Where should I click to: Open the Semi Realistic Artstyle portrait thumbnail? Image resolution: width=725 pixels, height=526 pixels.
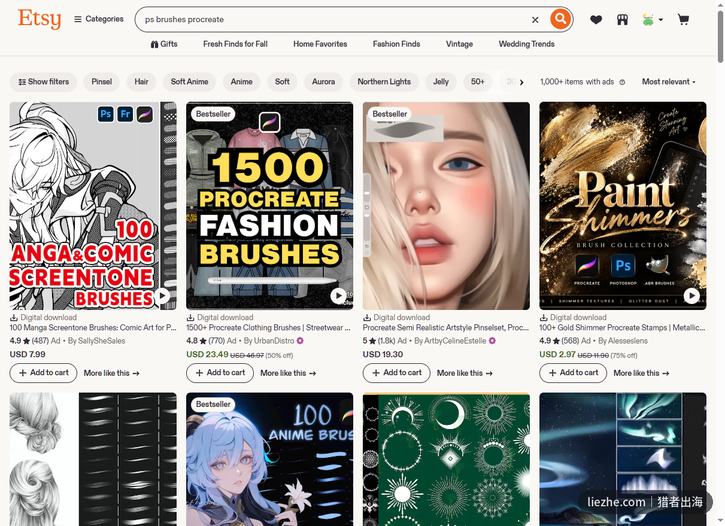pyautogui.click(x=446, y=206)
